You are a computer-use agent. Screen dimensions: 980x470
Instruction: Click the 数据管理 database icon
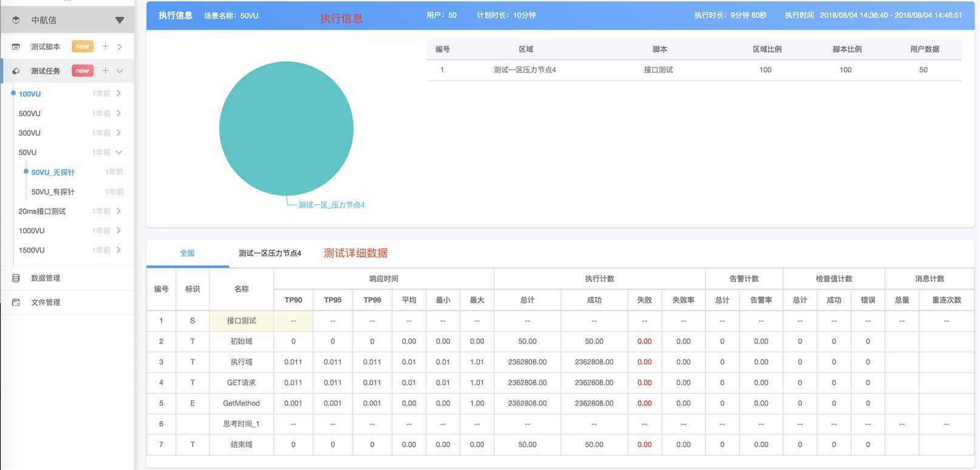[16, 278]
